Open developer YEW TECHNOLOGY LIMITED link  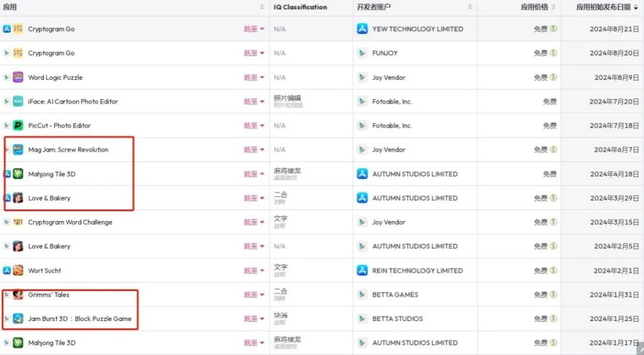(417, 29)
